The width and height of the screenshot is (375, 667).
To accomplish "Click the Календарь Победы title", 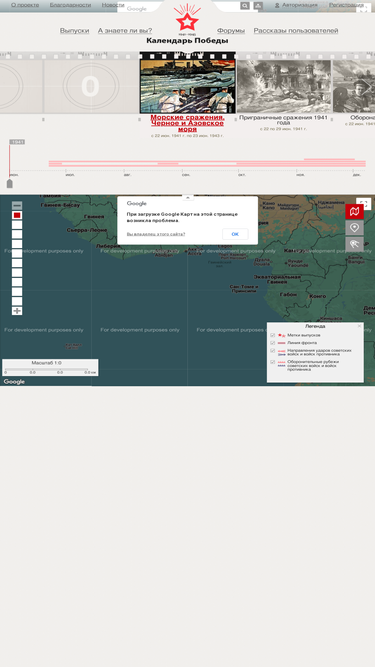I will pos(187,41).
